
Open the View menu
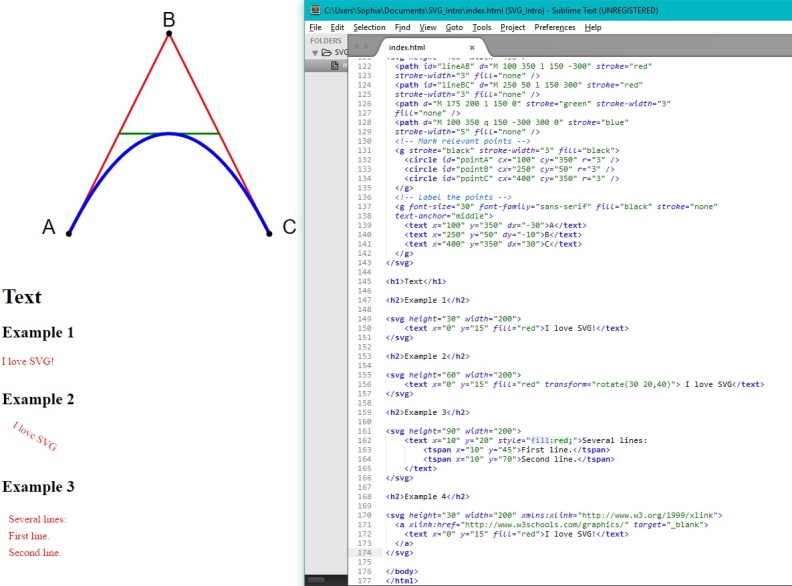(x=428, y=27)
